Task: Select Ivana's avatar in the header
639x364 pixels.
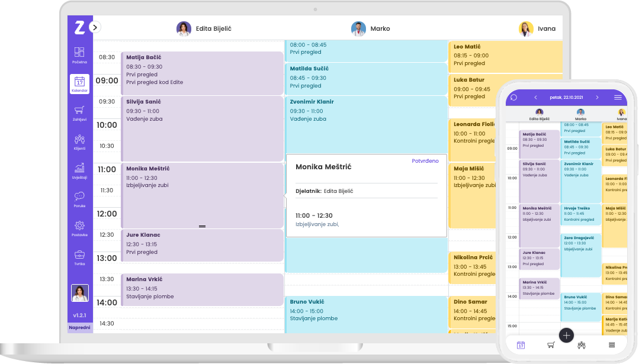Action: tap(526, 28)
